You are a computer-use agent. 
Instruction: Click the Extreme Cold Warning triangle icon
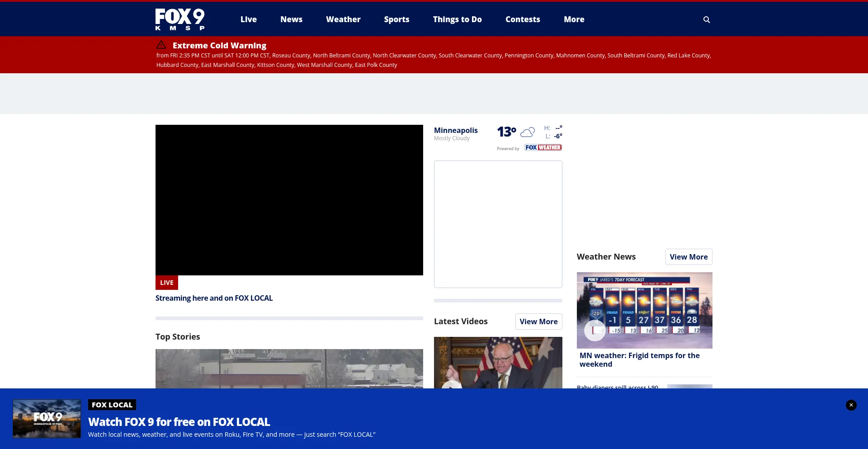click(x=161, y=45)
